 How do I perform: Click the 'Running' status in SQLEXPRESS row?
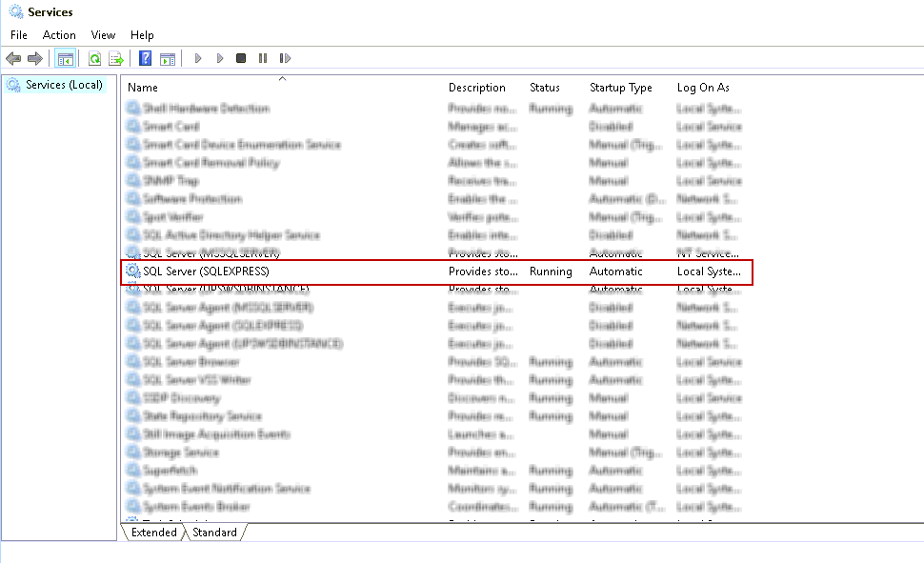pos(551,271)
